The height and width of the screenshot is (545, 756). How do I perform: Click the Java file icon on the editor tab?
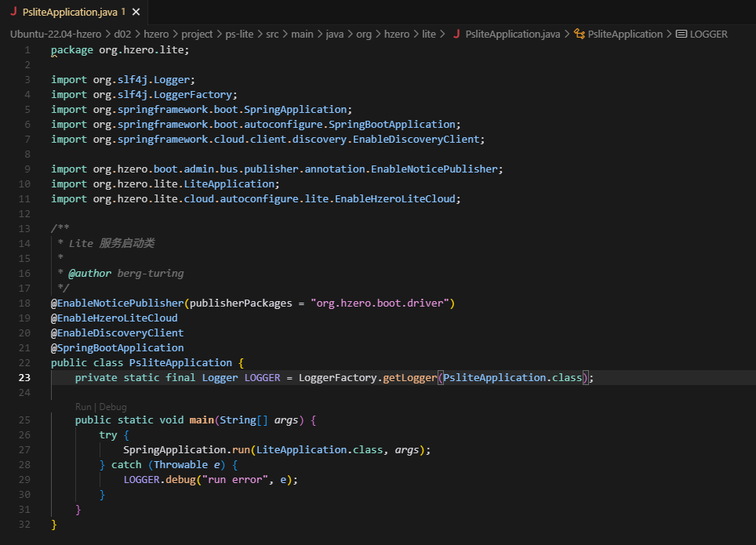pyautogui.click(x=13, y=13)
